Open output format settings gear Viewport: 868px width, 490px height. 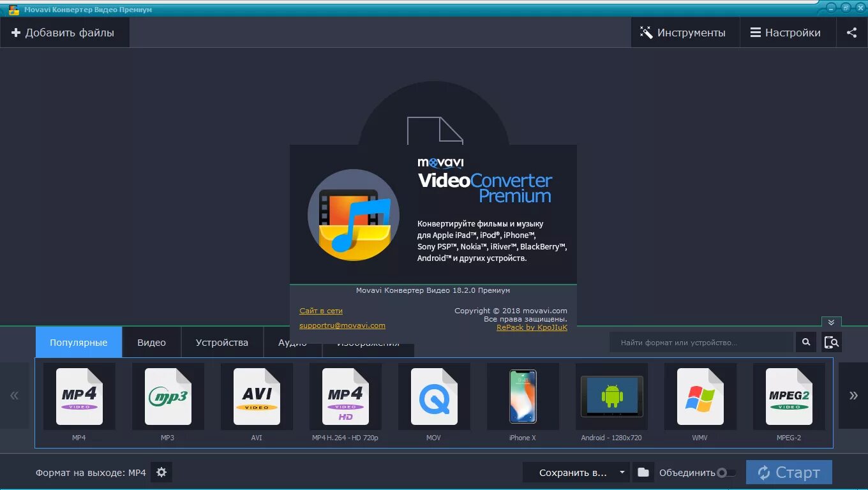[161, 473]
